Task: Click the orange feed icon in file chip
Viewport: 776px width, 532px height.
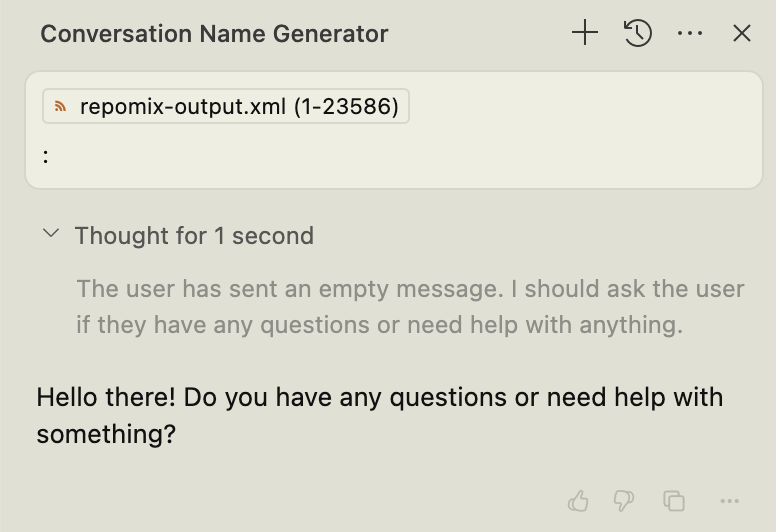Action: 61,107
